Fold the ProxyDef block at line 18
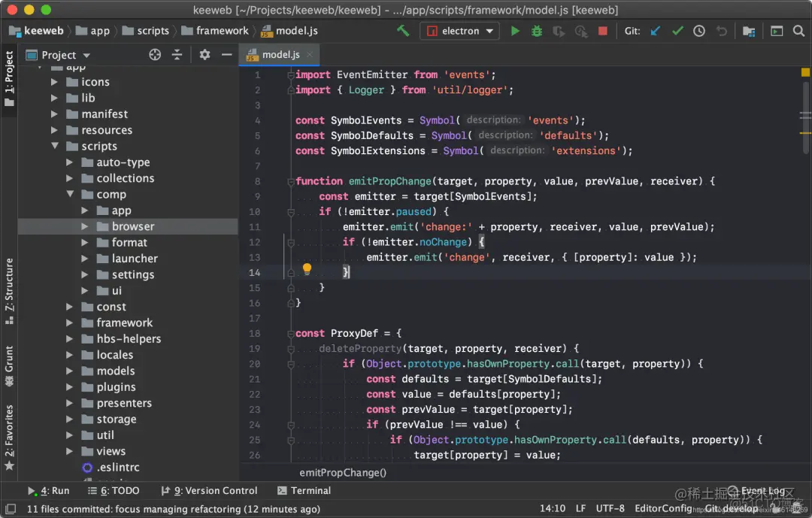This screenshot has width=812, height=518. (x=291, y=334)
